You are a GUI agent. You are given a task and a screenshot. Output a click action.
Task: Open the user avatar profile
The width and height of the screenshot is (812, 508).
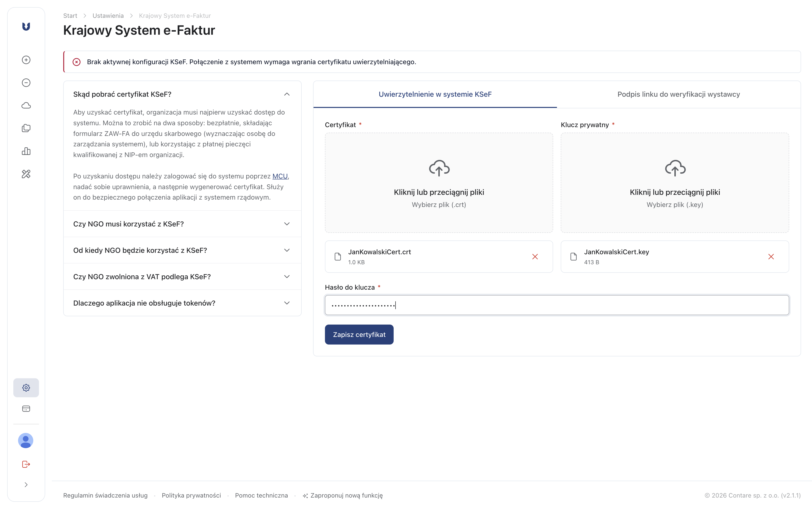[25, 441]
